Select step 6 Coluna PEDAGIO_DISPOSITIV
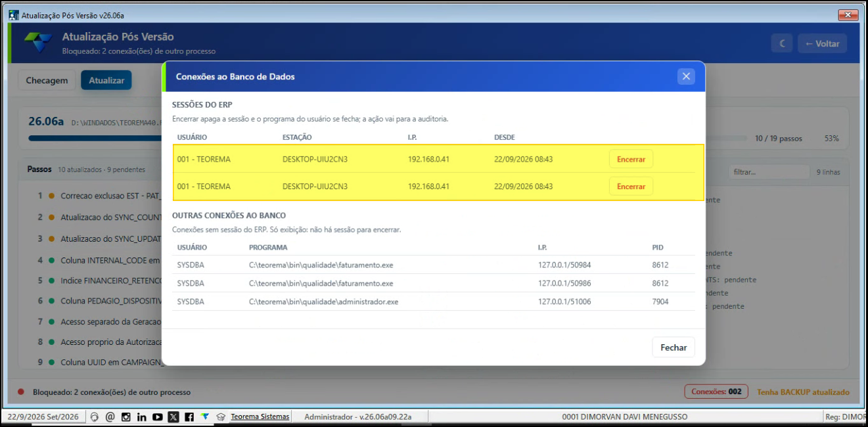 tap(99, 301)
